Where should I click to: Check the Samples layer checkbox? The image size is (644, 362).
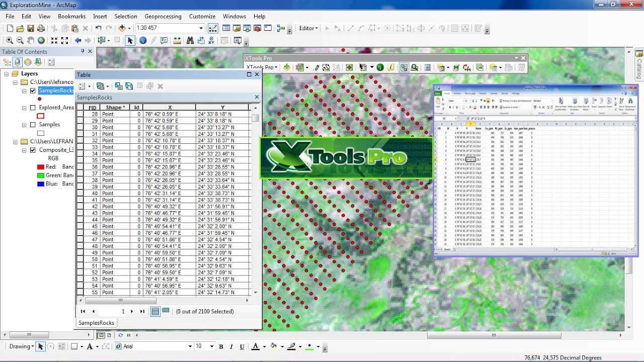pyautogui.click(x=33, y=125)
